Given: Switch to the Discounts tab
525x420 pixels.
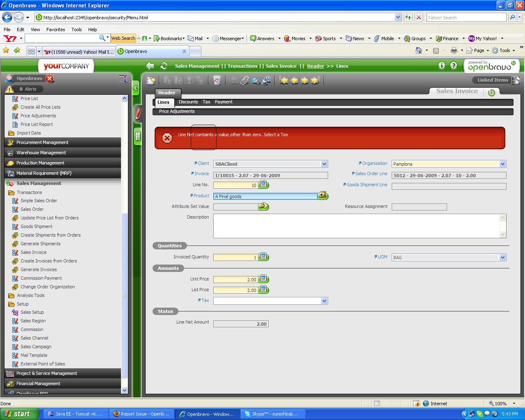Looking at the screenshot, I should [x=188, y=102].
